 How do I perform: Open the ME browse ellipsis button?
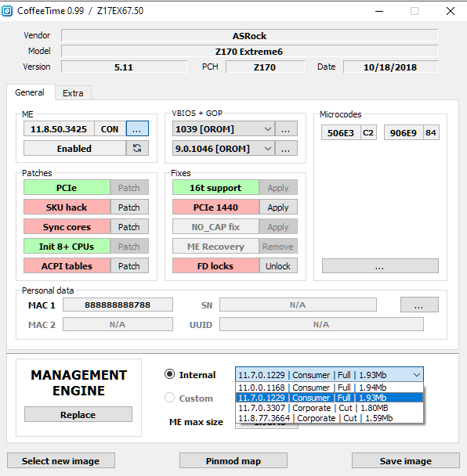point(137,128)
